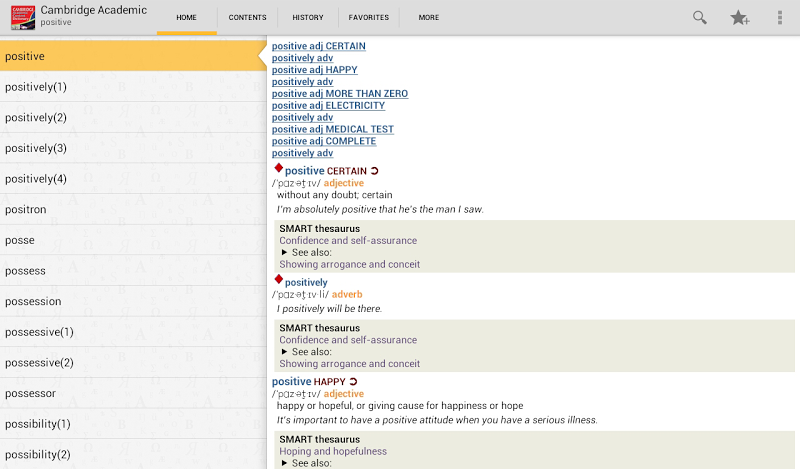The width and height of the screenshot is (800, 469).
Task: Click red diamond beside positively heading
Action: (x=279, y=279)
